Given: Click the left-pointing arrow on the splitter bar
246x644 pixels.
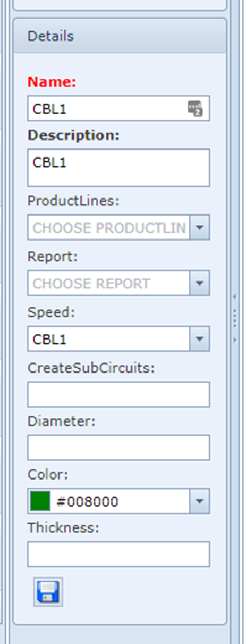Looking at the screenshot, I should coord(234,297).
